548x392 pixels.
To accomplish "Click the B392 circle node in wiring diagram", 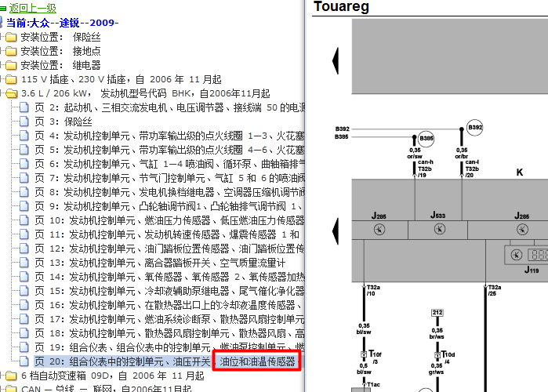I will (x=475, y=128).
